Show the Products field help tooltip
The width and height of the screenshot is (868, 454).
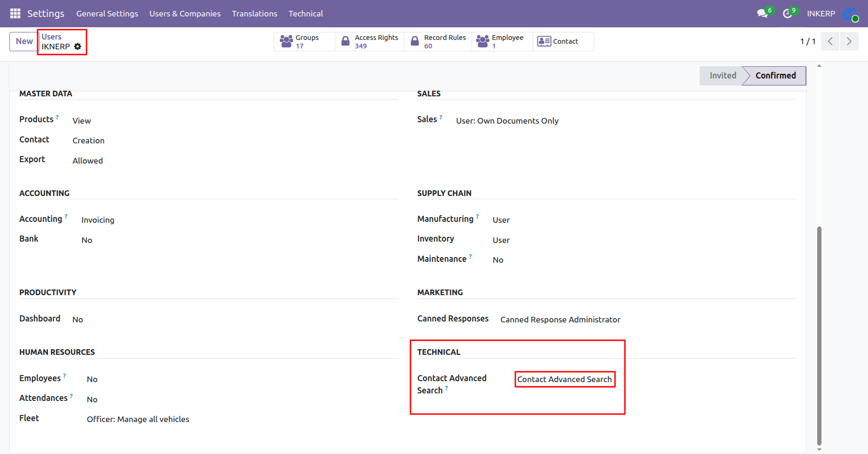pos(57,117)
